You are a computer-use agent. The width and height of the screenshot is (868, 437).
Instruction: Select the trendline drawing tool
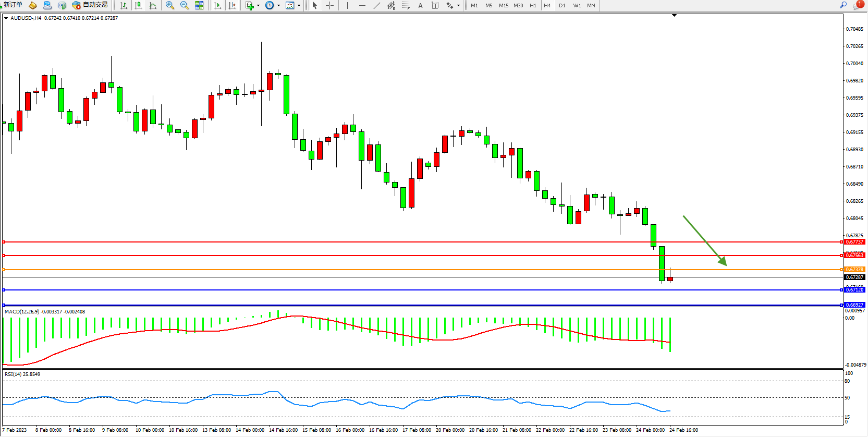pyautogui.click(x=377, y=5)
